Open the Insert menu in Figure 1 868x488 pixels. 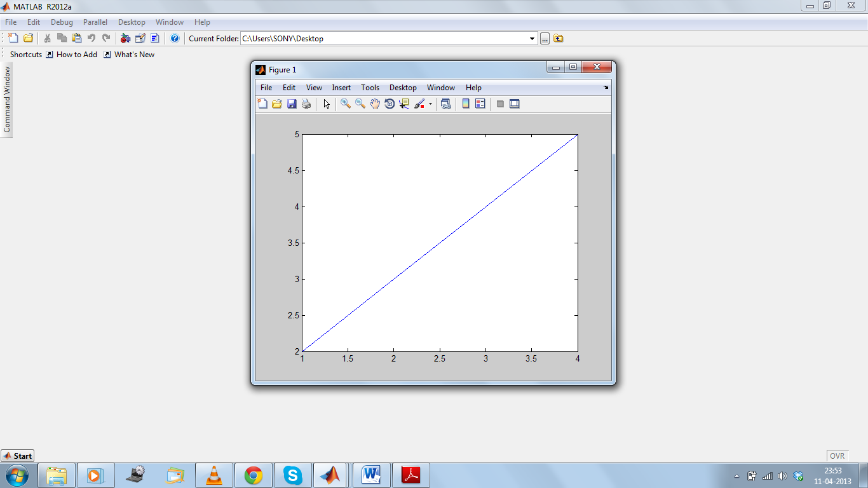pos(341,88)
